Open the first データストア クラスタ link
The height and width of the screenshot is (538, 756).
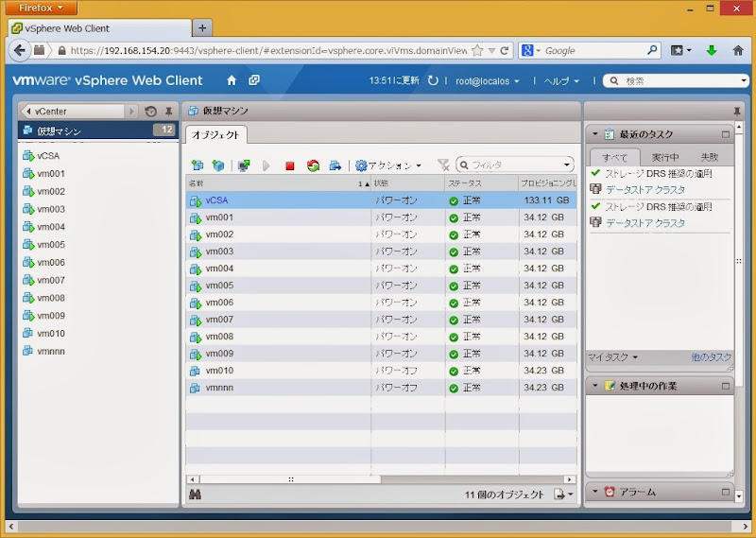[645, 190]
